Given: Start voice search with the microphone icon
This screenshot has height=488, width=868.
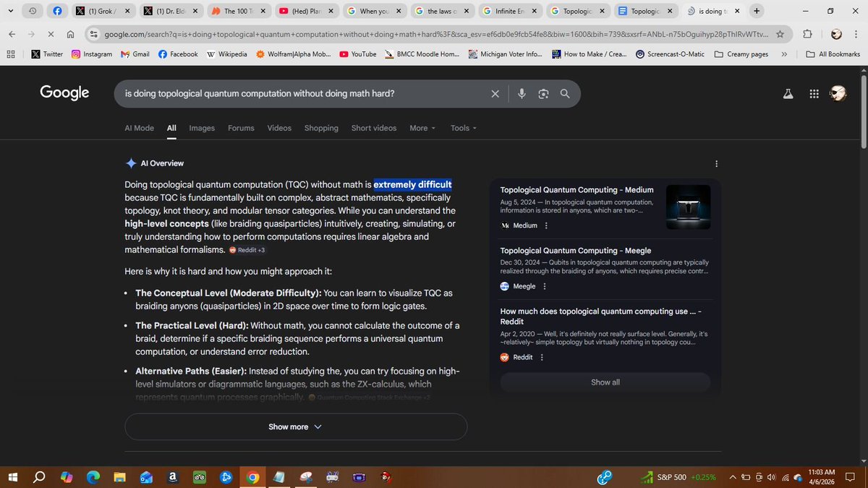Looking at the screenshot, I should (522, 94).
